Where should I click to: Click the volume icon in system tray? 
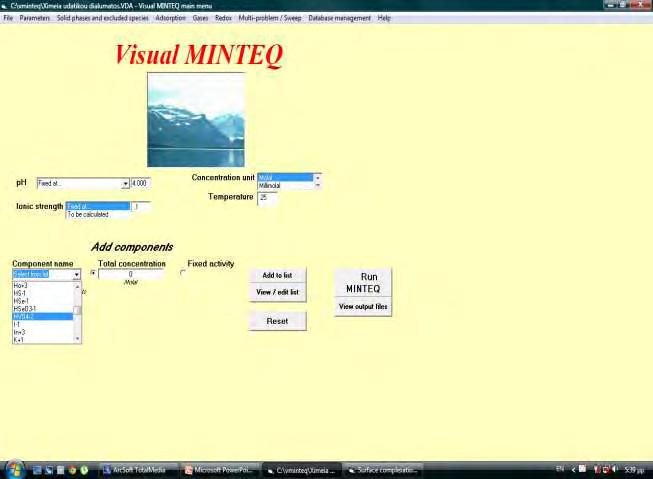[x=615, y=470]
